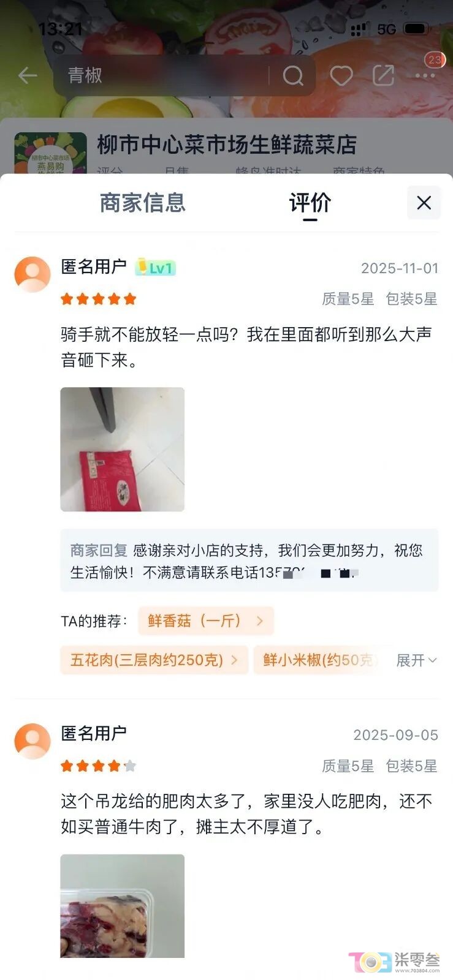This screenshot has height=980, width=453.
Task: Open 鲜香菇（一斤）recommendation chip
Action: [206, 621]
